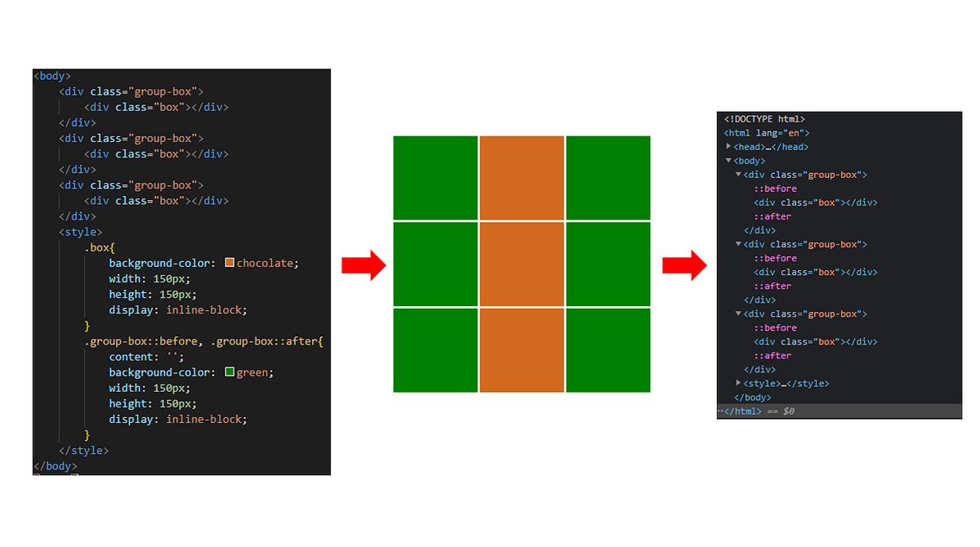Click the bottom-right green square in the grid
Screen dimensions: 980x547
coord(608,349)
